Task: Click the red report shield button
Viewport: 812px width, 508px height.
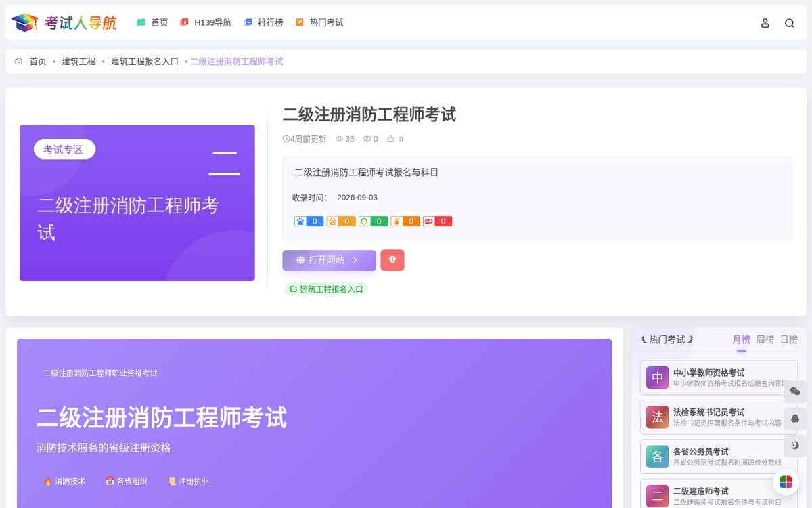Action: coord(392,260)
